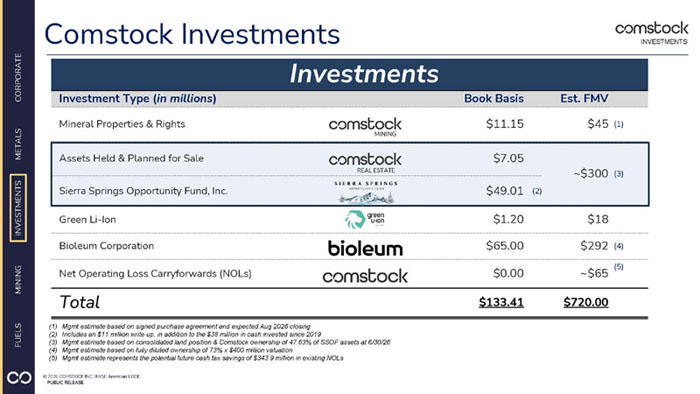This screenshot has width=700, height=394.
Task: Click the Comstock Investments header logo
Action: [x=651, y=33]
